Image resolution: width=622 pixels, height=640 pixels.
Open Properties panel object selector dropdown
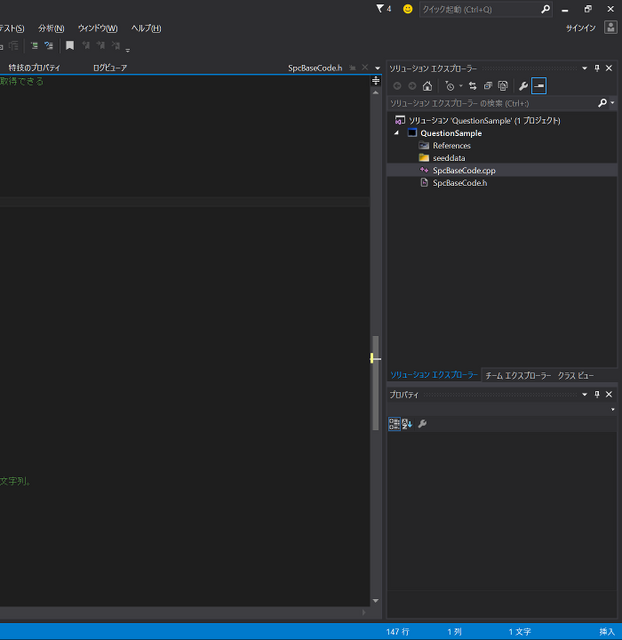coord(612,409)
